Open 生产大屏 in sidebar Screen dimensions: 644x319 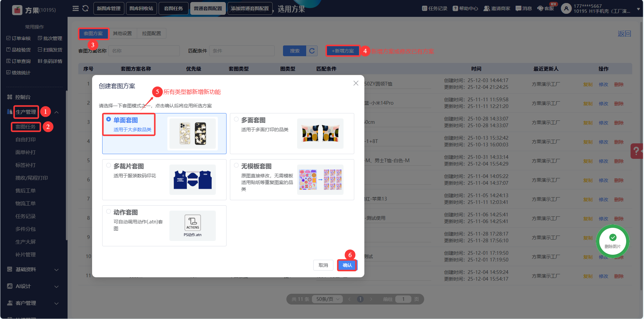[x=26, y=242]
